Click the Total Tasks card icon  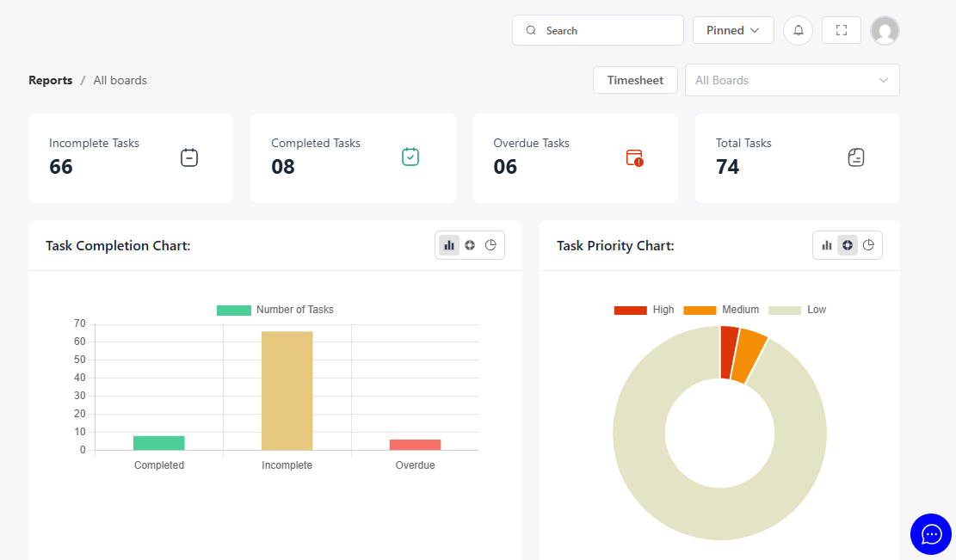855,157
